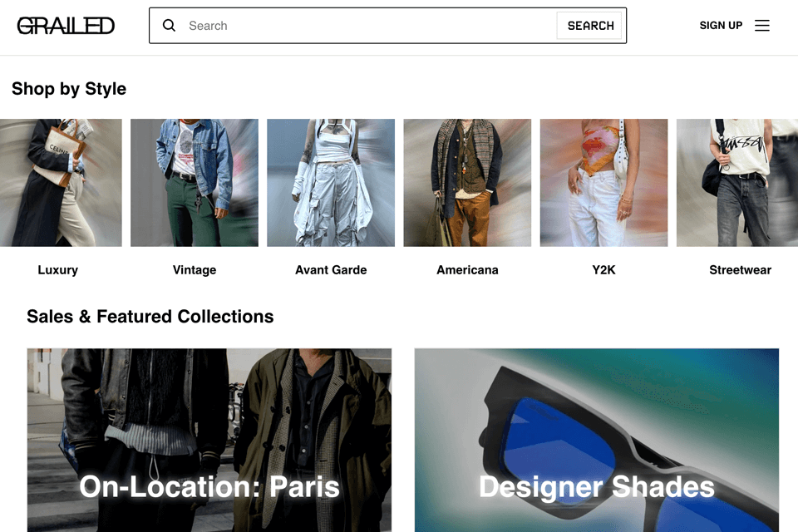Open the On-Location: Paris collection banner
This screenshot has width=798, height=532.
pos(209,441)
